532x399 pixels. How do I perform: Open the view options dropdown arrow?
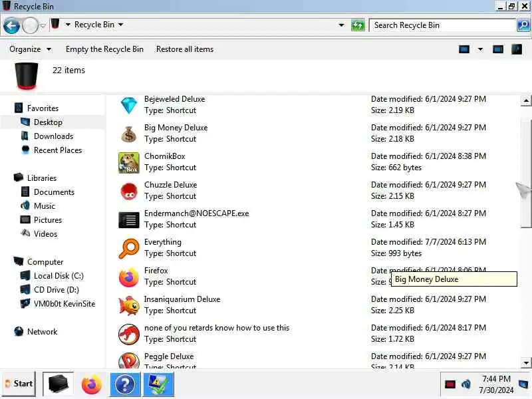click(x=480, y=49)
